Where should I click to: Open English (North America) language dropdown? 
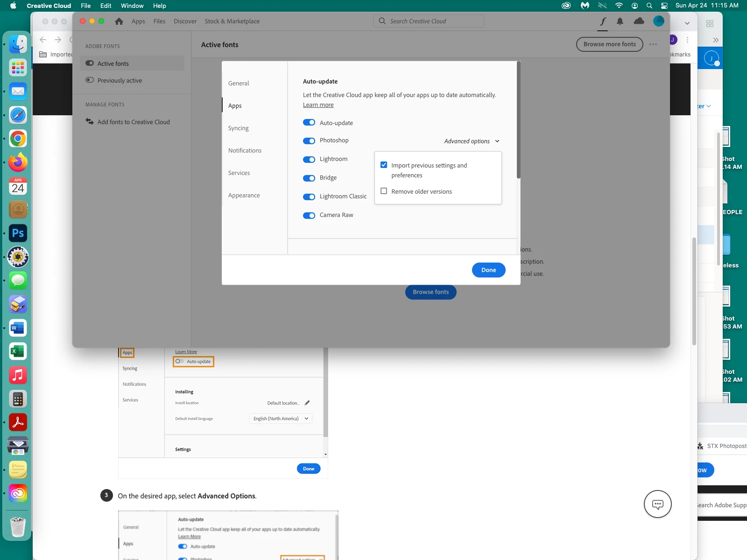pyautogui.click(x=281, y=419)
